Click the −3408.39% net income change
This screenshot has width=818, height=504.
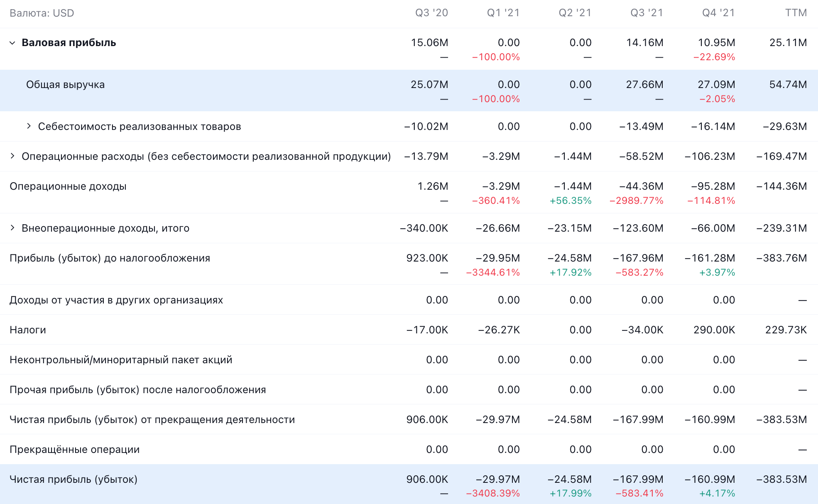point(493,493)
